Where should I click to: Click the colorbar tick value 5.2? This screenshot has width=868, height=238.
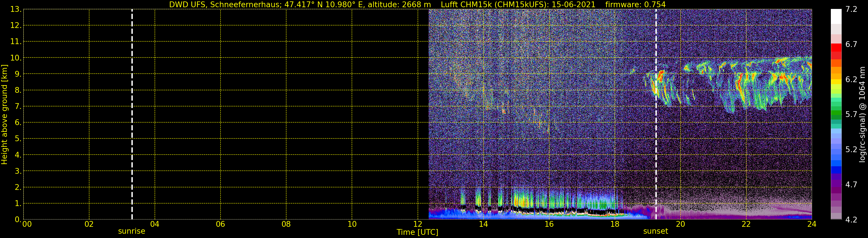pos(851,149)
